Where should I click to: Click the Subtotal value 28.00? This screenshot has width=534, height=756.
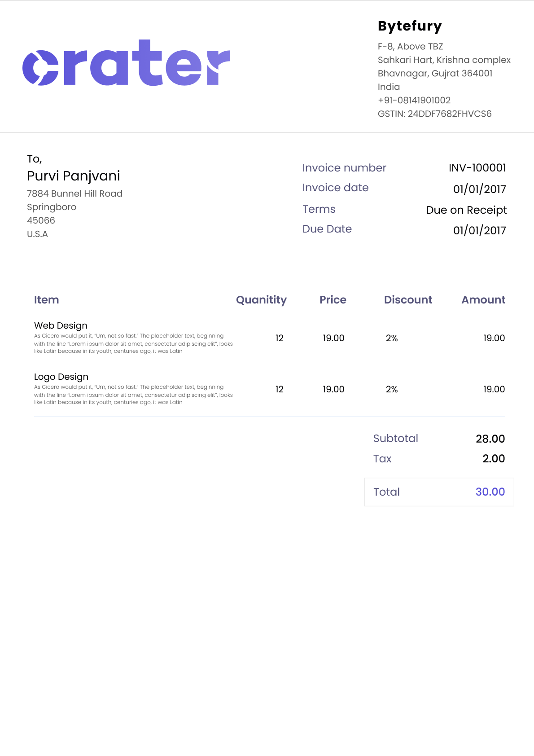coord(490,439)
